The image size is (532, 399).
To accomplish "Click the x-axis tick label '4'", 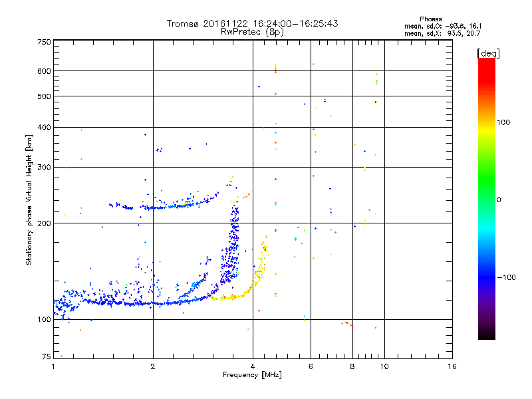I will click(x=253, y=366).
